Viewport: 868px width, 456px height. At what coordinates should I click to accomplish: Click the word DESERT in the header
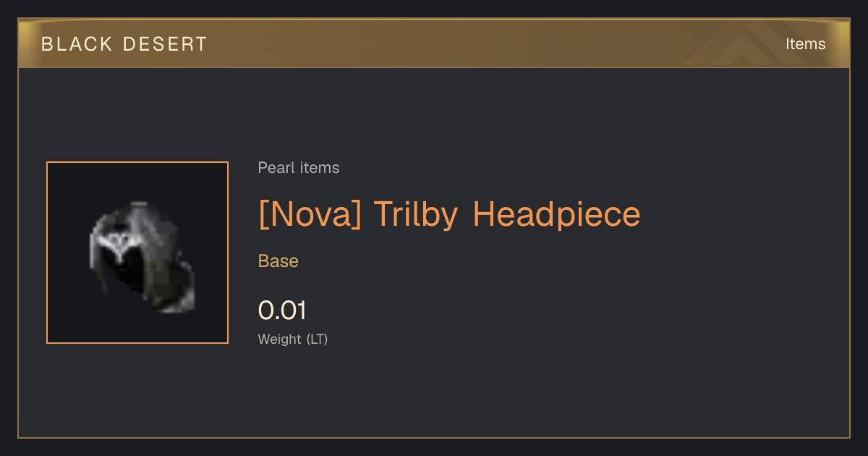pos(166,44)
